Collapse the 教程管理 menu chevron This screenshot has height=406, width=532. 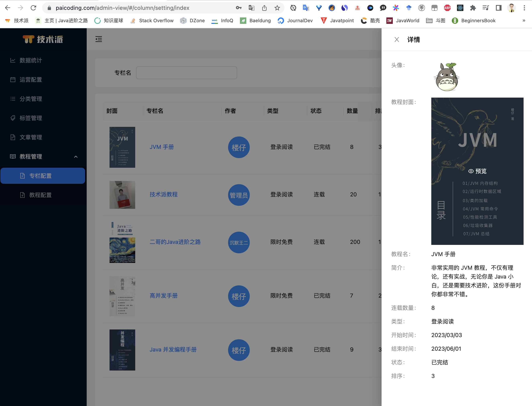[x=76, y=157]
